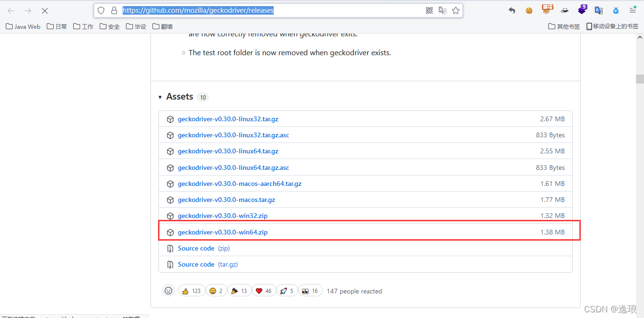
Task: Open the 毕设 bookmark folder
Action: pyautogui.click(x=136, y=26)
